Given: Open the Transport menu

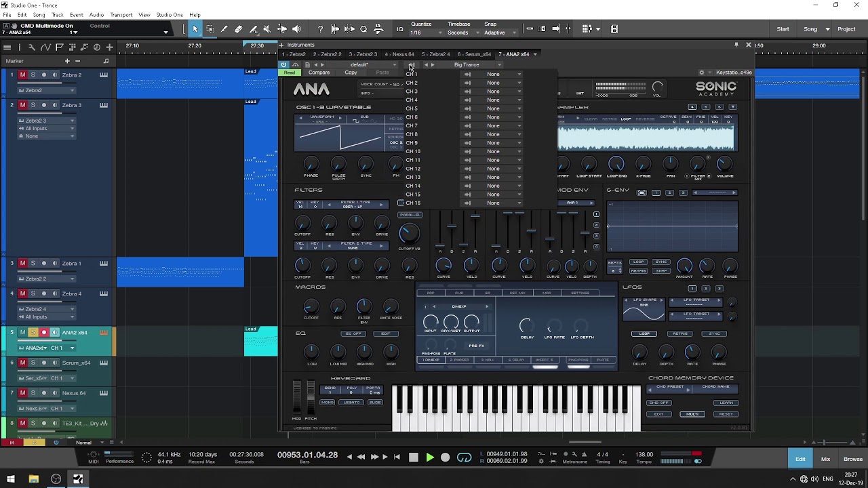Looking at the screenshot, I should point(121,15).
